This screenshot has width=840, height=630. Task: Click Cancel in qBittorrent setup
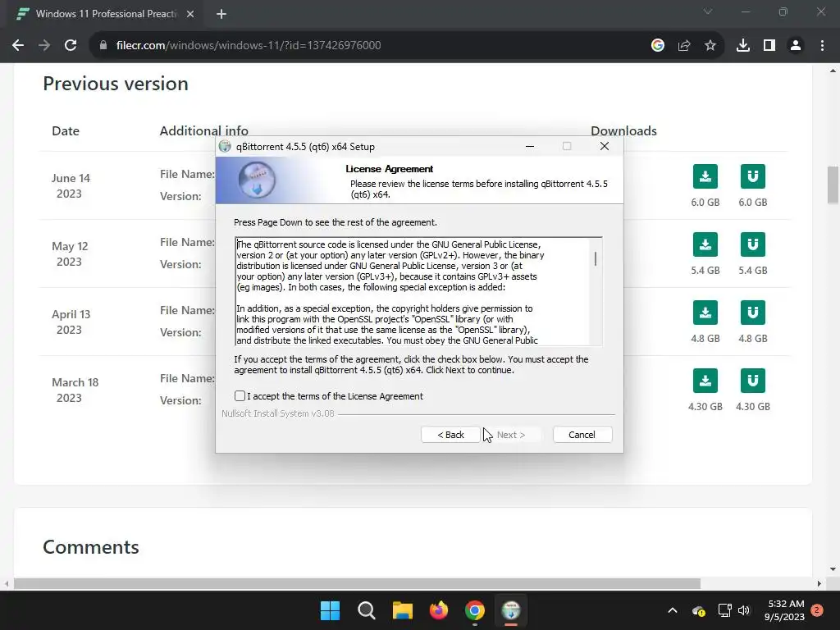(x=582, y=435)
